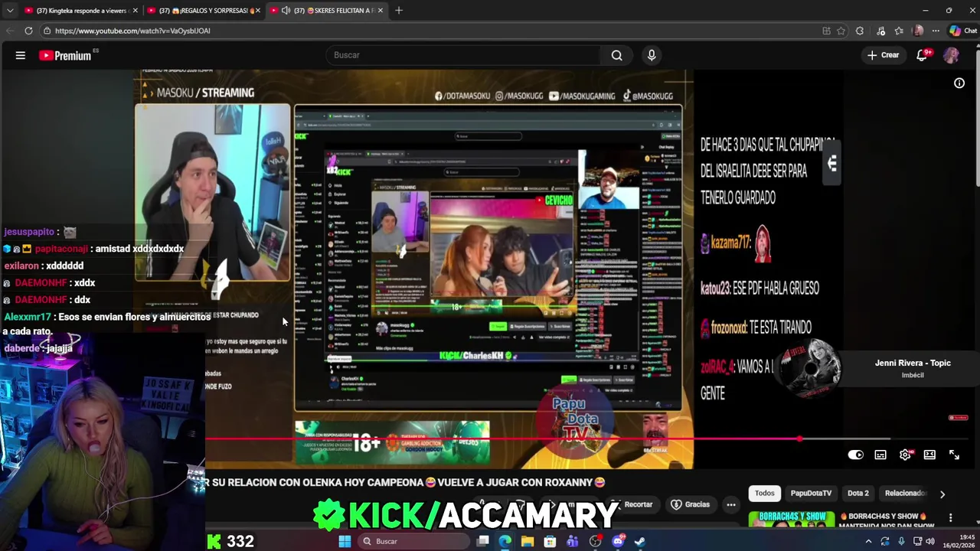Click the YouTube search magnifier button
The image size is (980, 551).
point(616,55)
